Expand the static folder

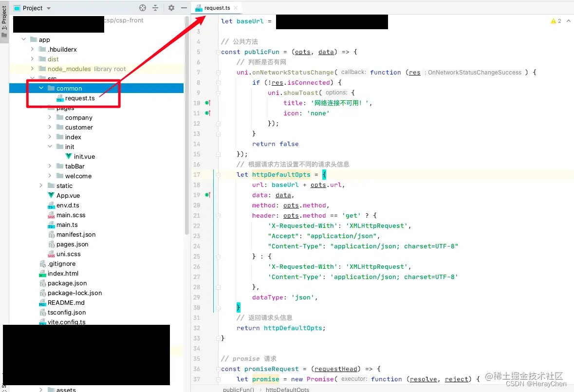(x=41, y=186)
